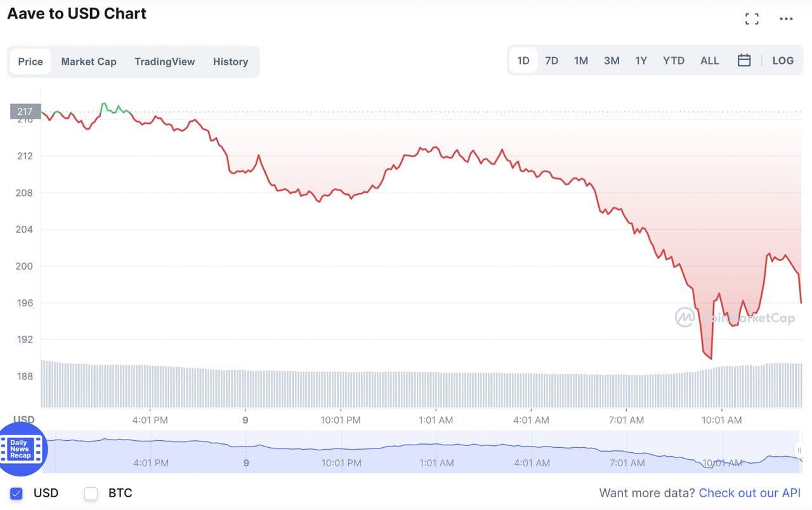This screenshot has height=510, width=812.
Task: Select the Price tab
Action: coord(30,62)
